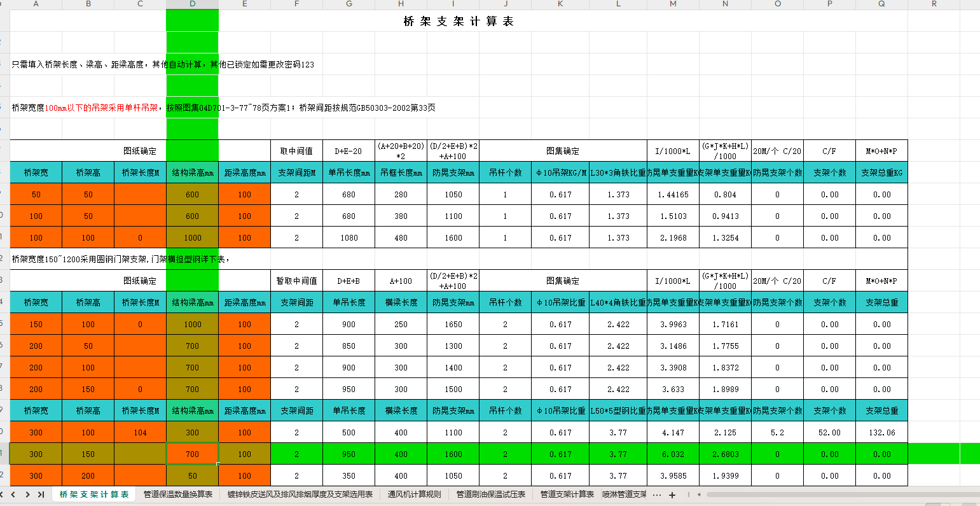Select the cell with value 4.147

point(673,432)
